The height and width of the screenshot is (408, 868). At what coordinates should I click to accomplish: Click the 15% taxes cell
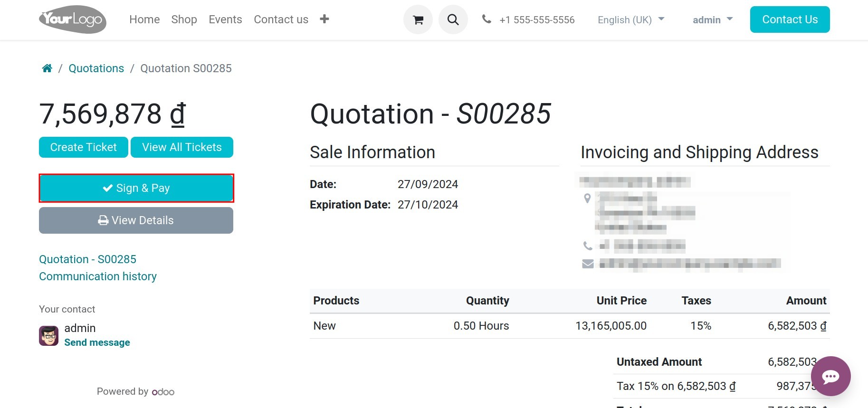(x=701, y=326)
